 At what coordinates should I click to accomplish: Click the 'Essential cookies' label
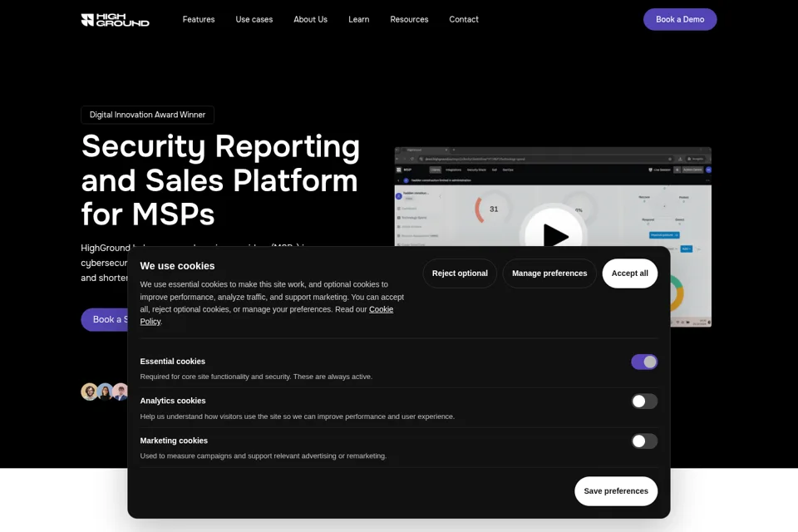[173, 361]
